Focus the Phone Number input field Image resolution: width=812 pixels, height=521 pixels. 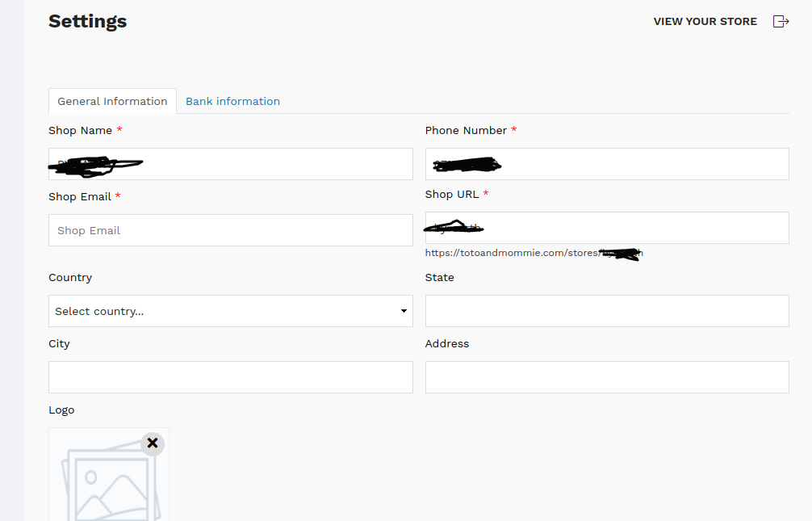pos(607,164)
